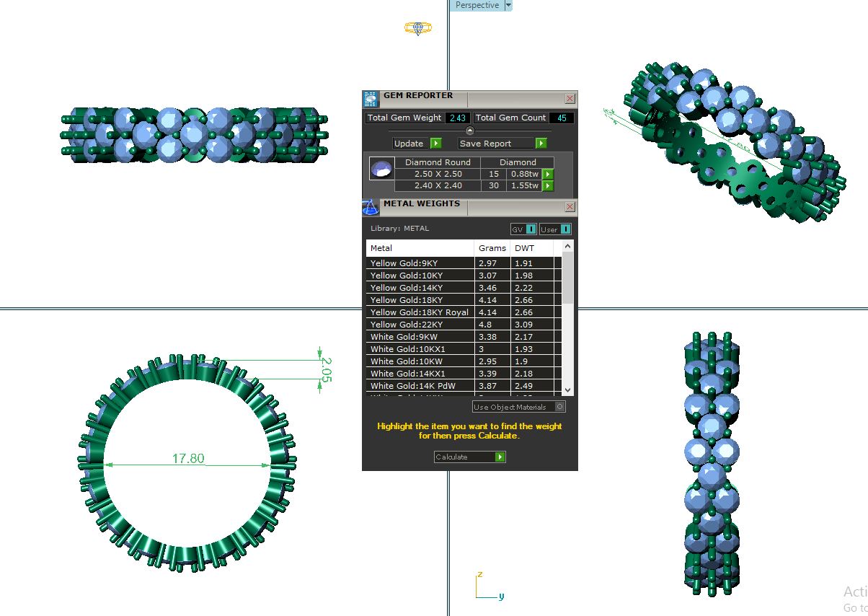Click the Calculate button label
This screenshot has height=616, width=868.
[x=451, y=457]
